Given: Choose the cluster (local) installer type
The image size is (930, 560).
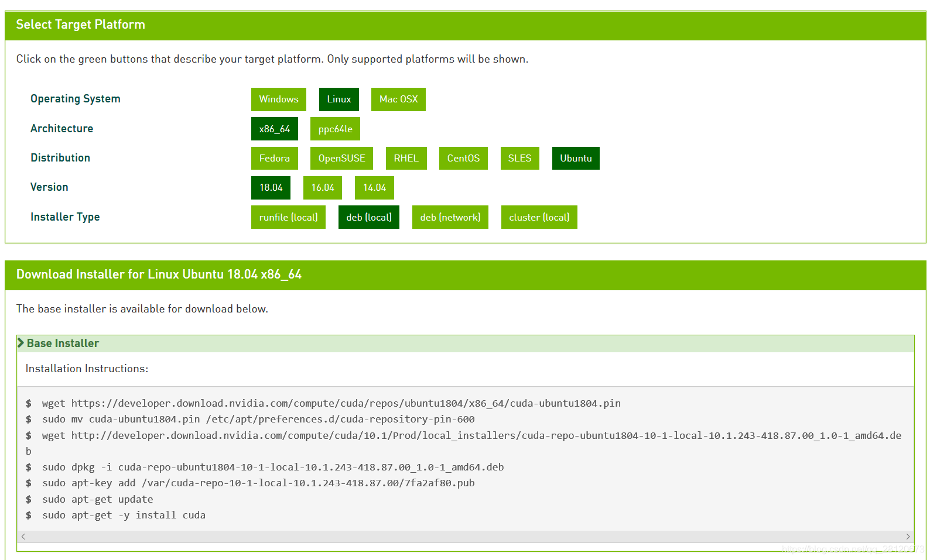Looking at the screenshot, I should click(539, 217).
